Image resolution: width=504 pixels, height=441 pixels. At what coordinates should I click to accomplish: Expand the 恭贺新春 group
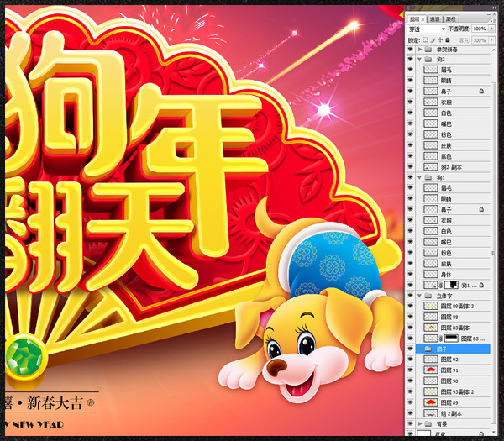[x=420, y=50]
